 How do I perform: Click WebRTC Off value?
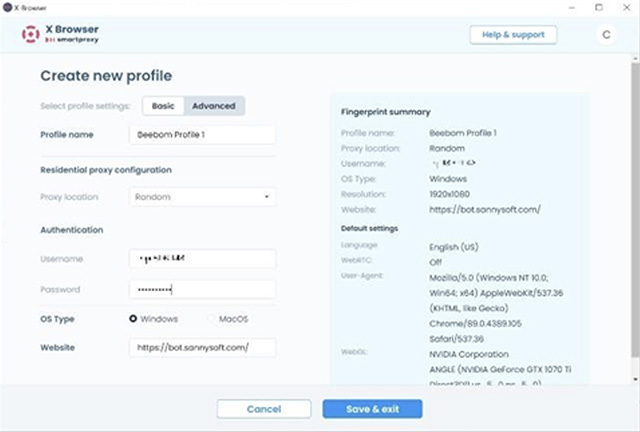pyautogui.click(x=435, y=262)
